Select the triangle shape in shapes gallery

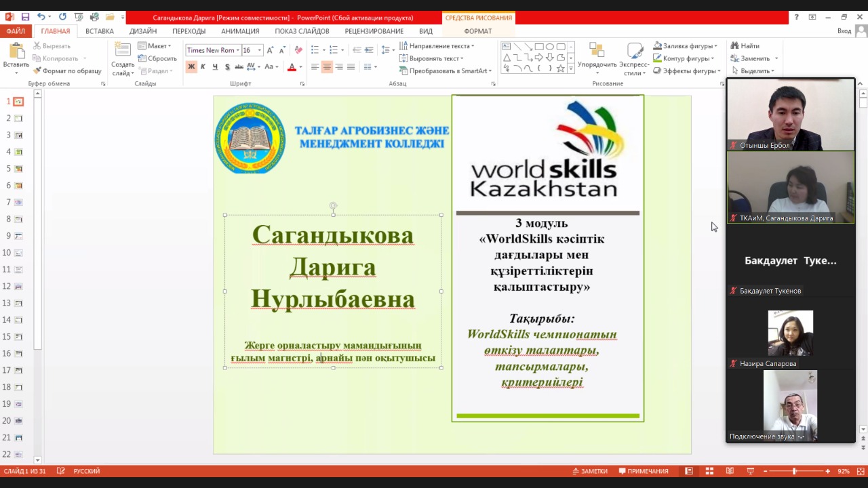507,58
